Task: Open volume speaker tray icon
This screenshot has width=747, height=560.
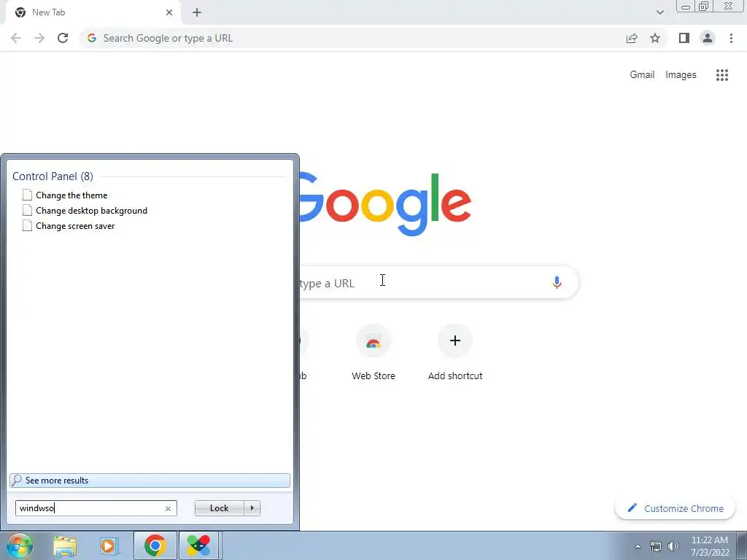Action: [673, 547]
